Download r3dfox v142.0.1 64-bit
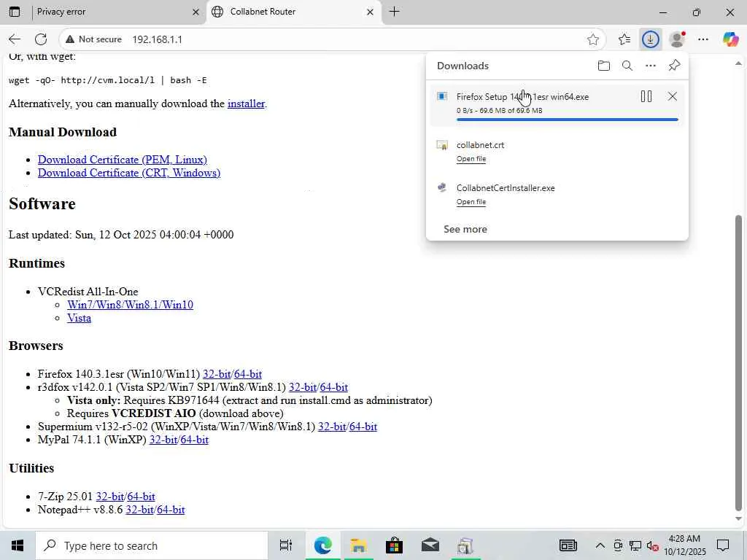This screenshot has height=560, width=747. pyautogui.click(x=333, y=387)
